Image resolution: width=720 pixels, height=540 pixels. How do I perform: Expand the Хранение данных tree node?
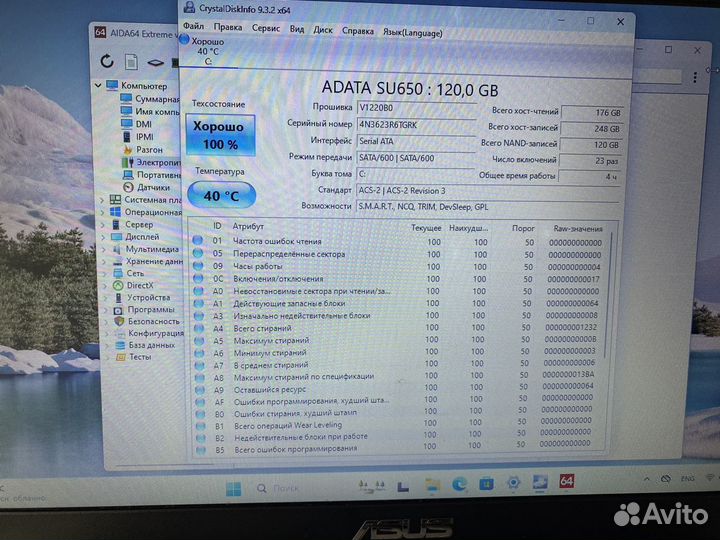(105, 261)
